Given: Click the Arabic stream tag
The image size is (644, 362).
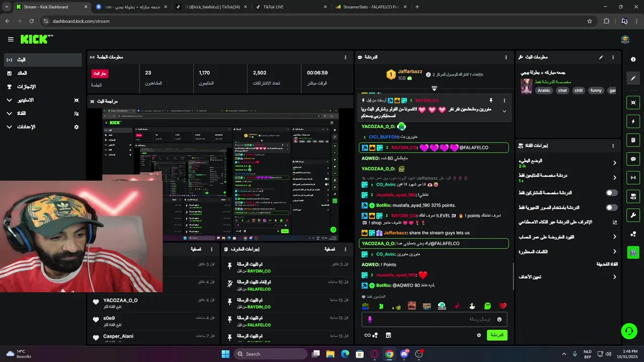Looking at the screenshot, I should [x=544, y=90].
